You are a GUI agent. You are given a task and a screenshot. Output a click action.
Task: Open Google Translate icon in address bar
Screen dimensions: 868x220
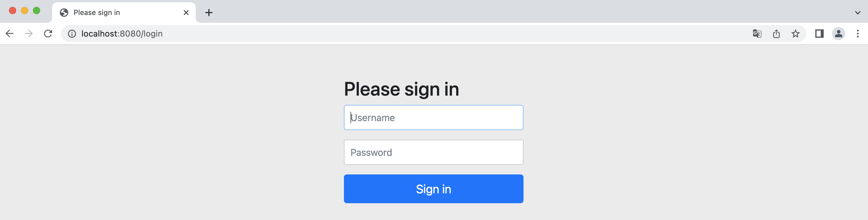click(x=757, y=34)
